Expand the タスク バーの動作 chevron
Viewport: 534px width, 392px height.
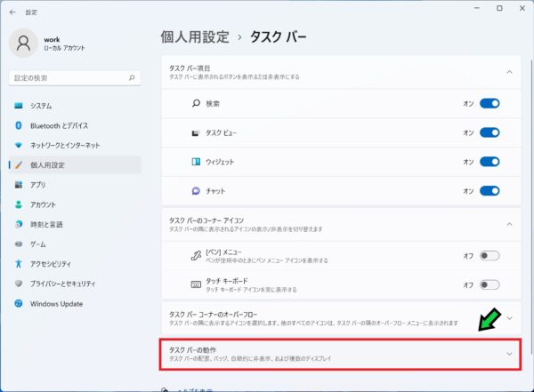coord(509,354)
